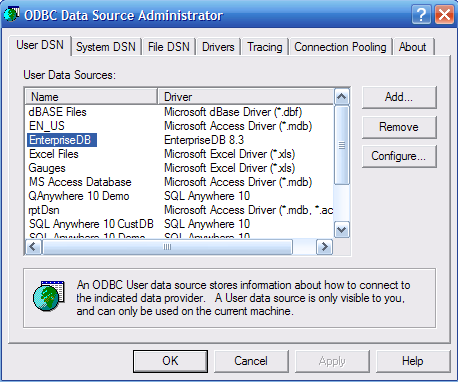This screenshot has width=458, height=382.
Task: Open Help with the Help button
Action: (x=413, y=361)
